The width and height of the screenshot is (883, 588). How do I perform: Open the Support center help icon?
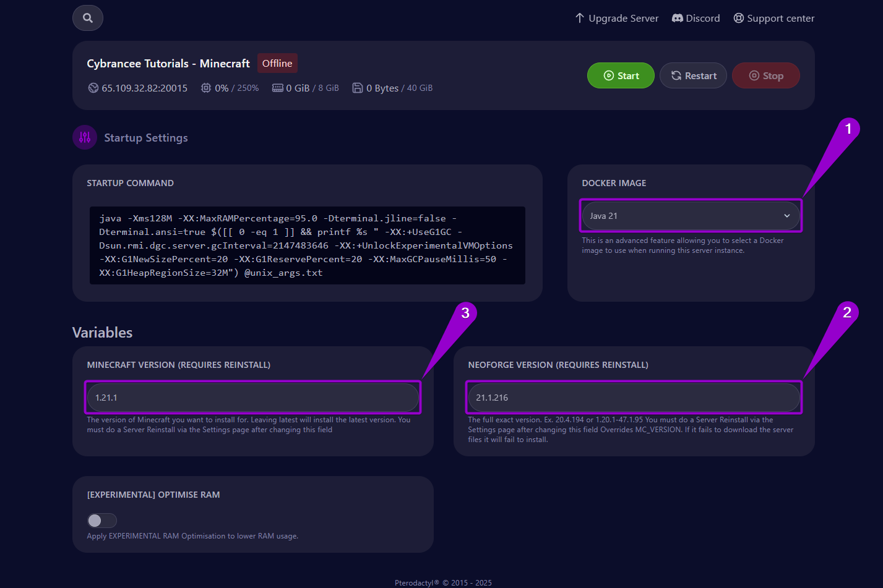click(x=738, y=18)
